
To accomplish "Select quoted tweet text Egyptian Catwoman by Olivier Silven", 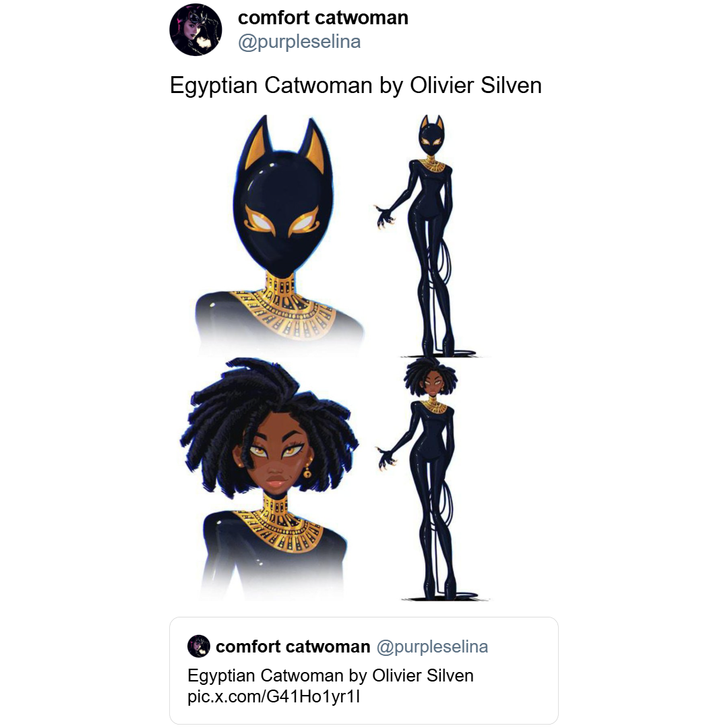I will pyautogui.click(x=330, y=675).
